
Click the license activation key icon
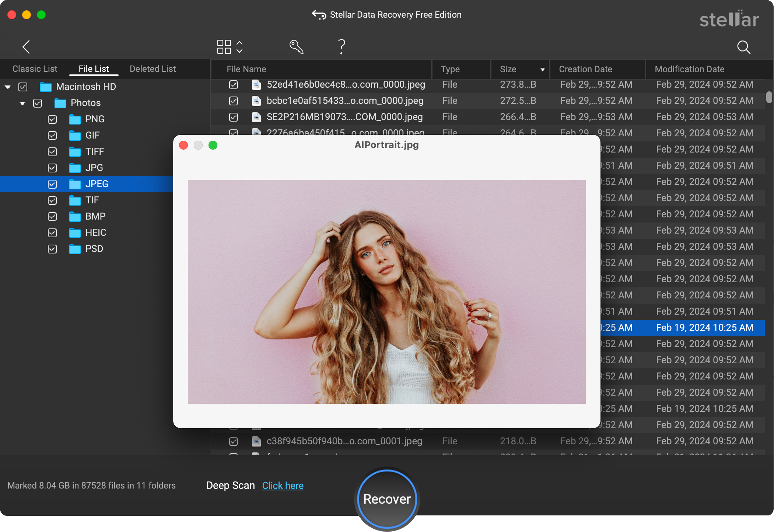pyautogui.click(x=297, y=46)
